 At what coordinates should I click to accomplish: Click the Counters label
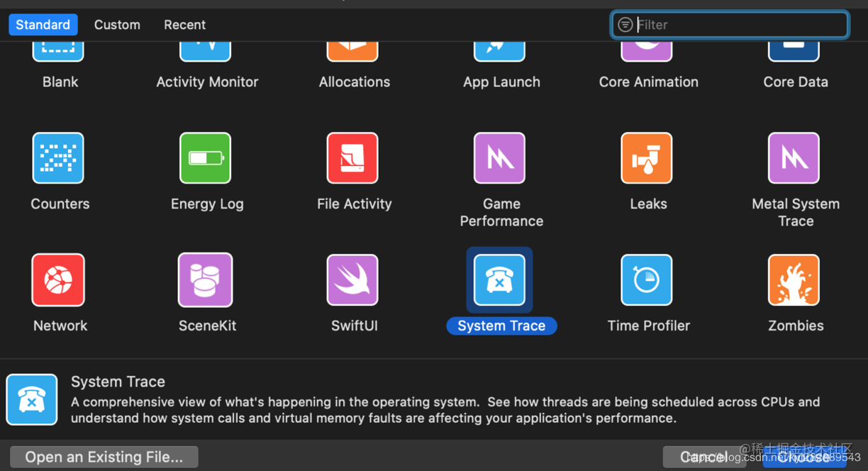click(x=60, y=204)
